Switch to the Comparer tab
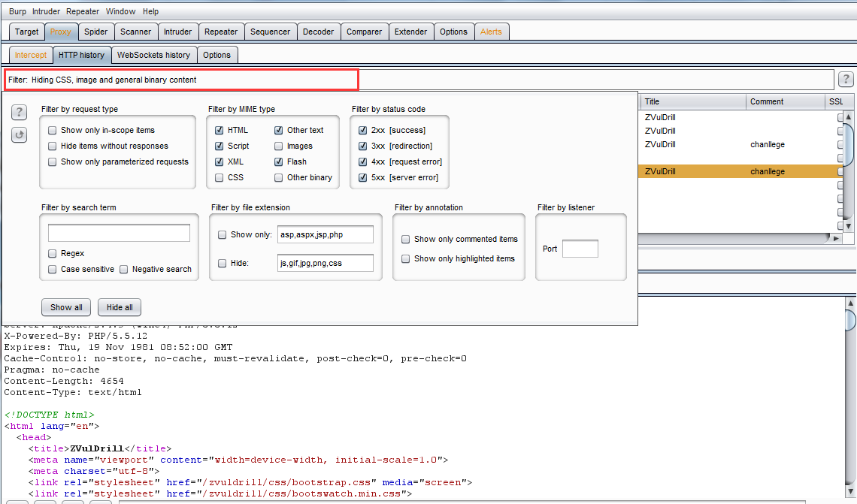This screenshot has height=504, width=857. 364,32
